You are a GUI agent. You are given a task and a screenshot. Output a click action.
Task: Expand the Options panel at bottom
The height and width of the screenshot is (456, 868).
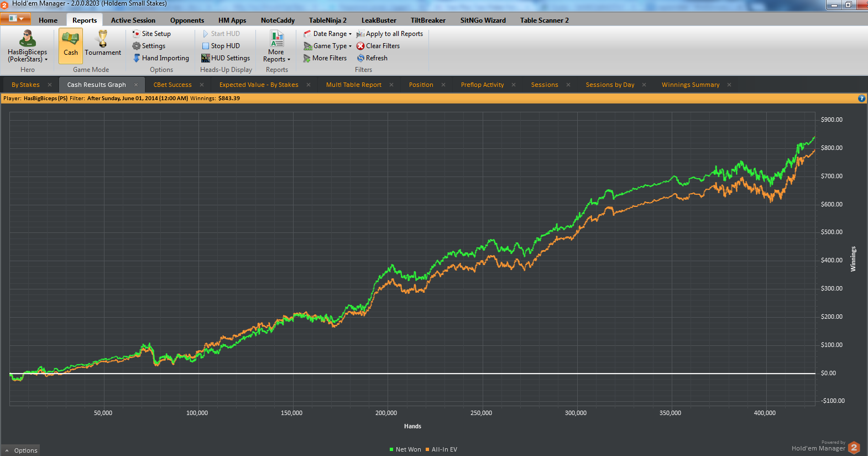tap(21, 450)
